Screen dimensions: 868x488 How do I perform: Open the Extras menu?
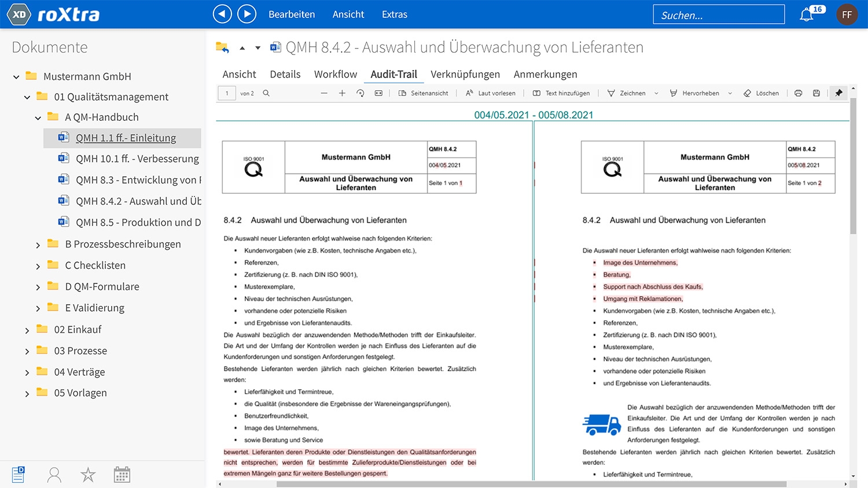click(x=394, y=14)
